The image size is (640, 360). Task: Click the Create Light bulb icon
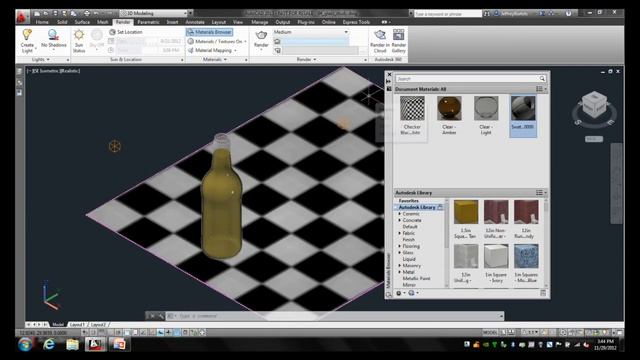tap(27, 35)
